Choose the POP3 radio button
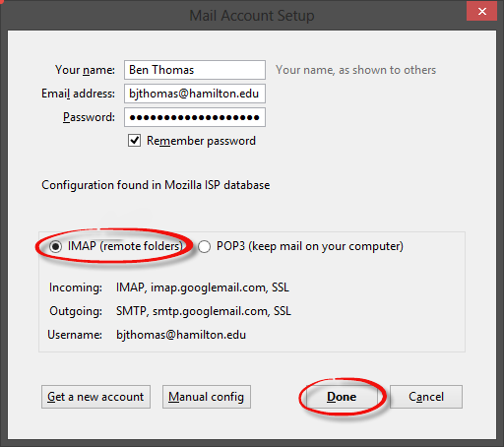Viewport: 504px width, 447px height. [204, 246]
